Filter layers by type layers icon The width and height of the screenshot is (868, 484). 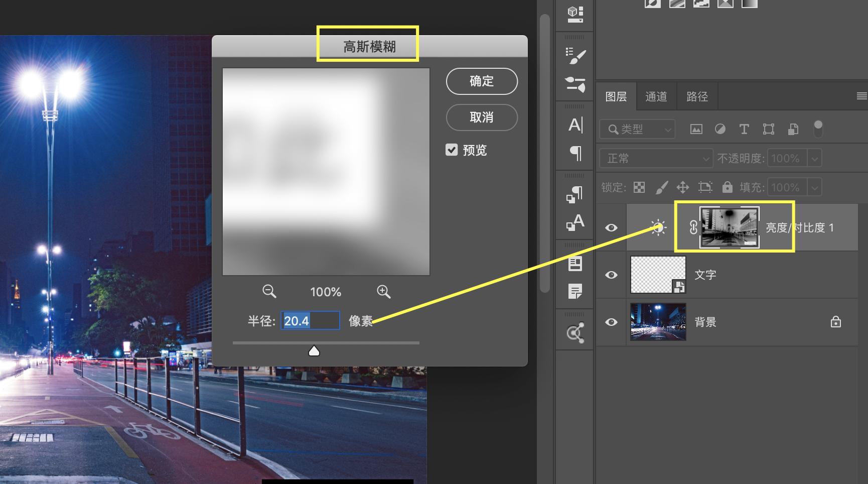744,129
